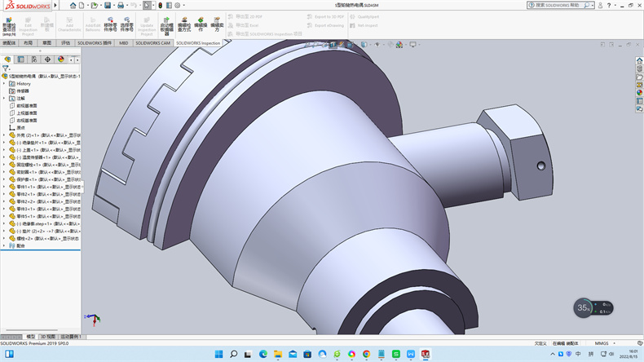Screen dimensions: 644x362
Task: Switch to the SOLIDWORKS CAM tab
Action: (152, 42)
